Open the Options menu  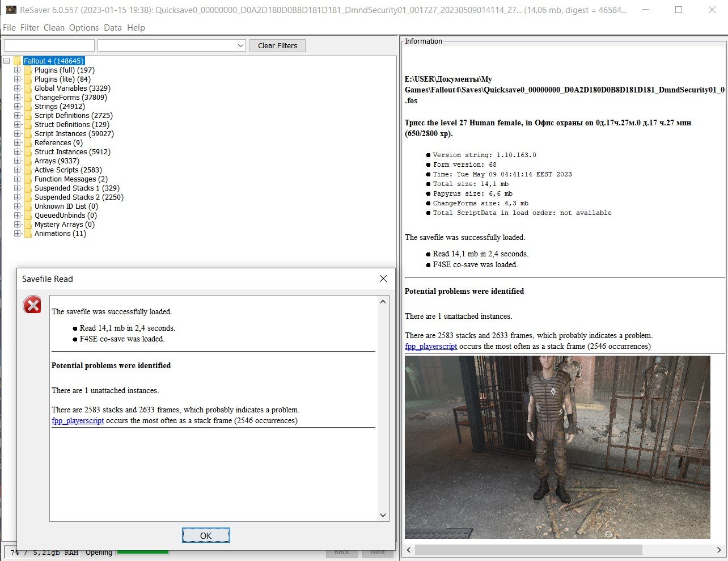pyautogui.click(x=84, y=28)
